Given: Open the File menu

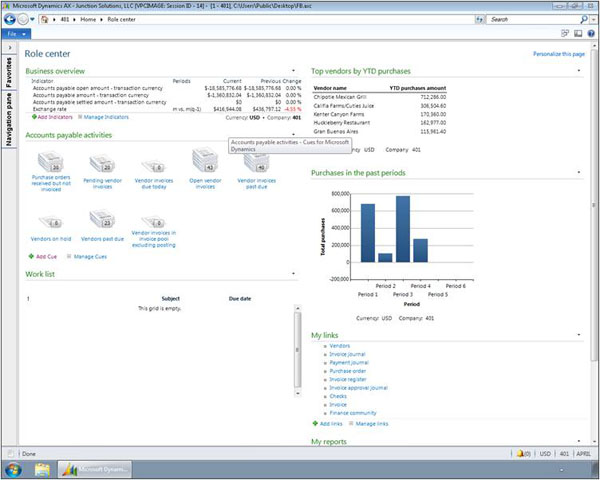Looking at the screenshot, I should pos(16,34).
